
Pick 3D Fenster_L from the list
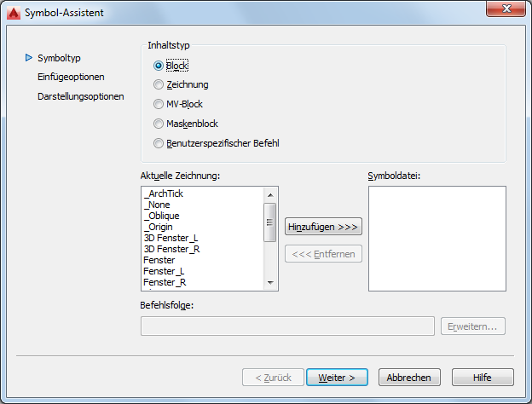click(171, 238)
